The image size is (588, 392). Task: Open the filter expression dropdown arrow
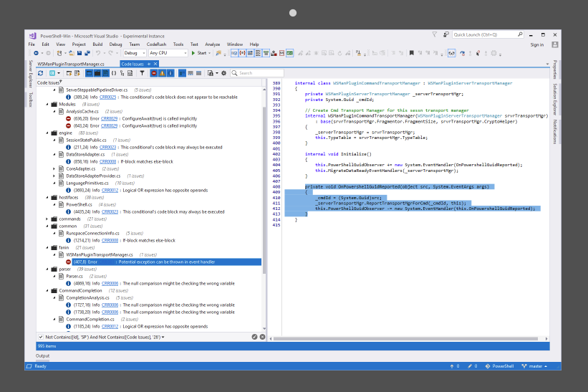pos(163,338)
